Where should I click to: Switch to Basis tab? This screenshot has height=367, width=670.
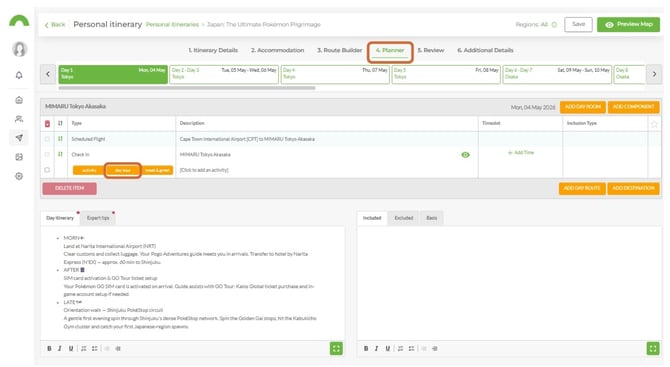[x=432, y=218]
